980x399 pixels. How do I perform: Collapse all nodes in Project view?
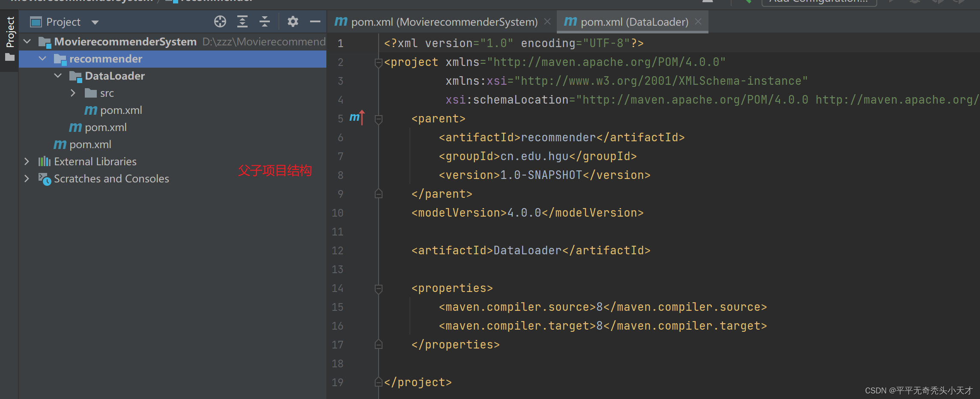coord(265,21)
